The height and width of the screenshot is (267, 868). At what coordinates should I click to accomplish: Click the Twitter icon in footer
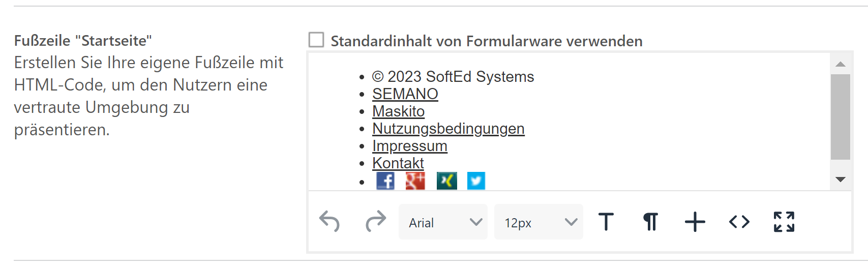point(476,181)
